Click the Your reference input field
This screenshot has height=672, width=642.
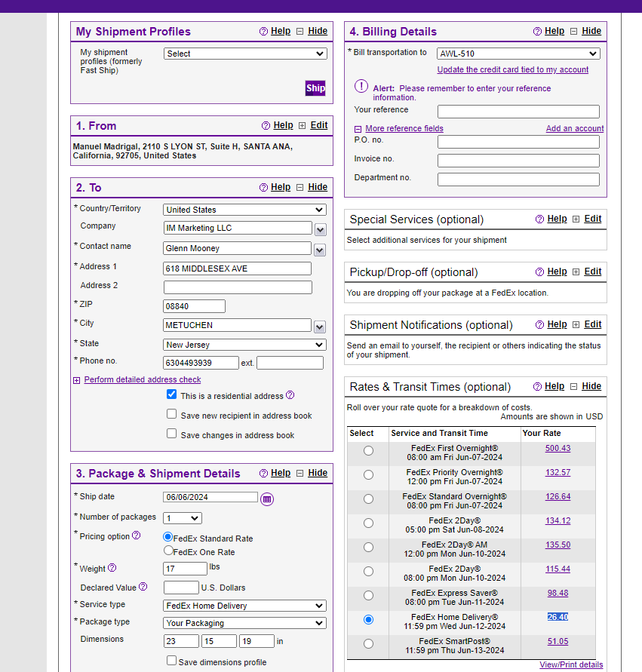pos(518,112)
